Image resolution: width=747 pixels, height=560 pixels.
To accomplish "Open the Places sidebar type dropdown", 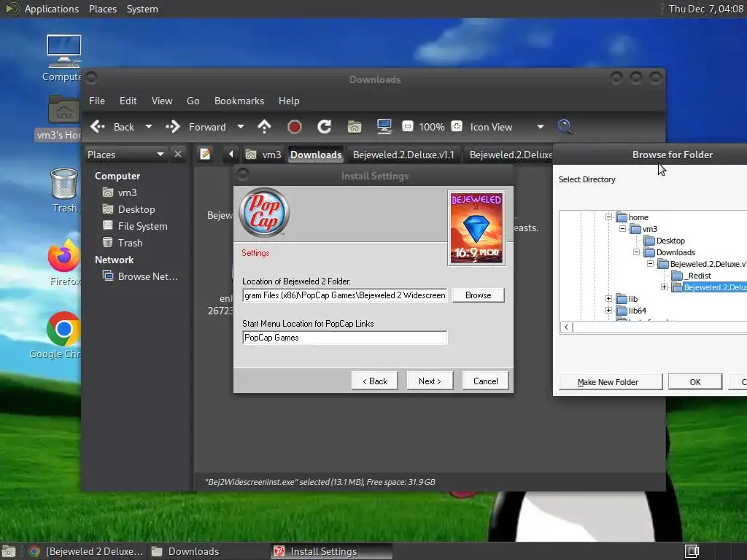I will 160,155.
